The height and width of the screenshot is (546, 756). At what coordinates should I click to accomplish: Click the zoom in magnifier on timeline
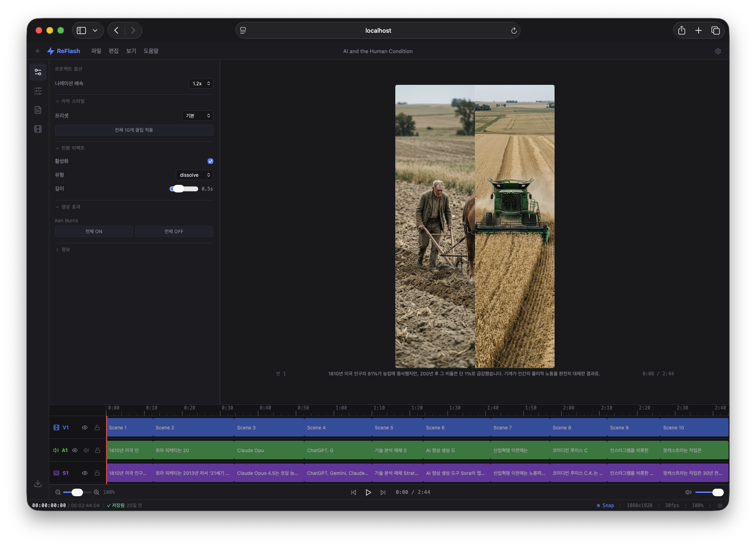[x=97, y=492]
